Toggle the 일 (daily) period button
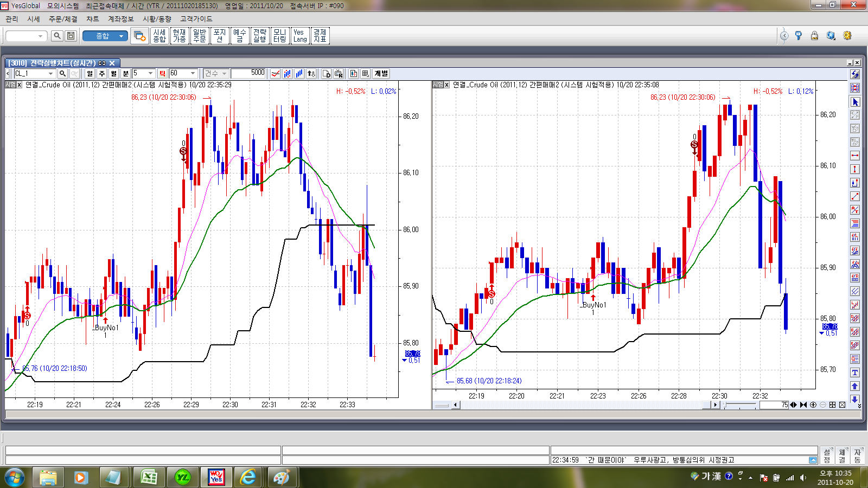This screenshot has height=488, width=868. coord(90,74)
